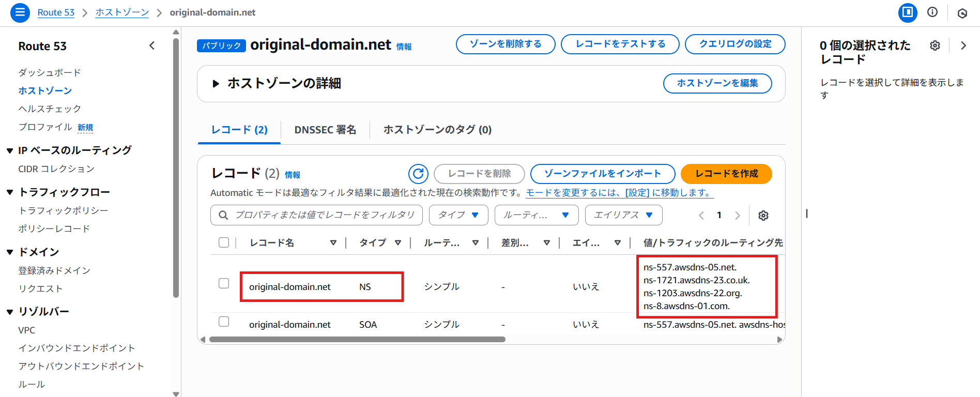The height and width of the screenshot is (397, 980).
Task: Sort by alias column arrow
Action: (618, 242)
